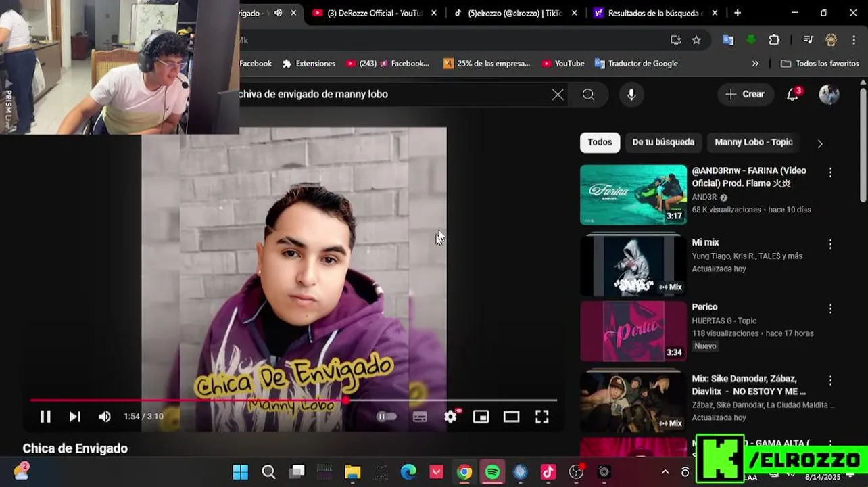Open the Chrome profile avatar
Viewport: 868px width, 487px height.
pos(831,40)
